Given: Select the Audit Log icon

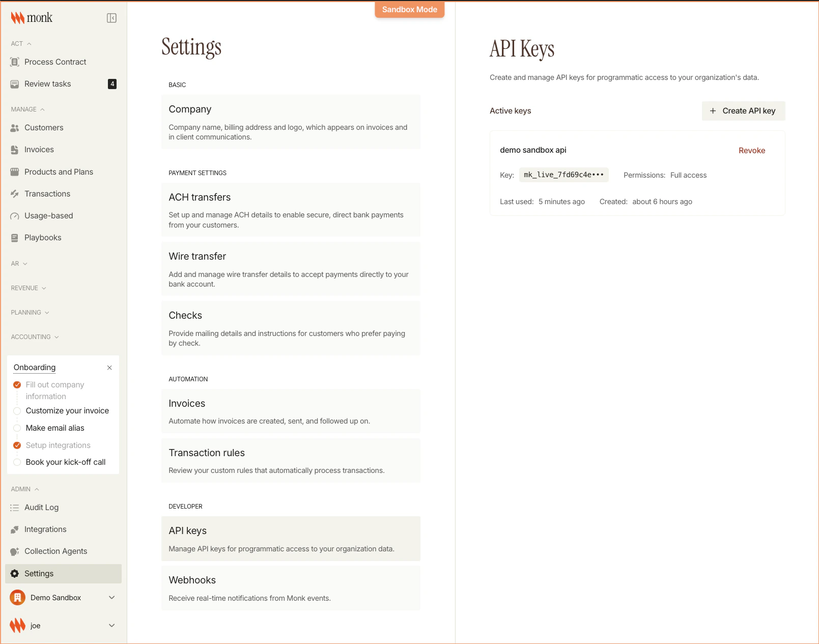Looking at the screenshot, I should (14, 507).
